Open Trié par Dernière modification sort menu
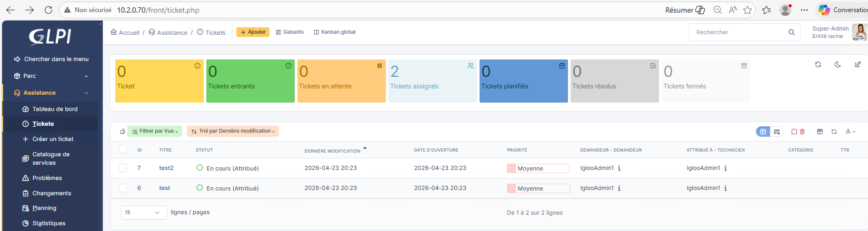Screen dimensions: 868x231 233,131
